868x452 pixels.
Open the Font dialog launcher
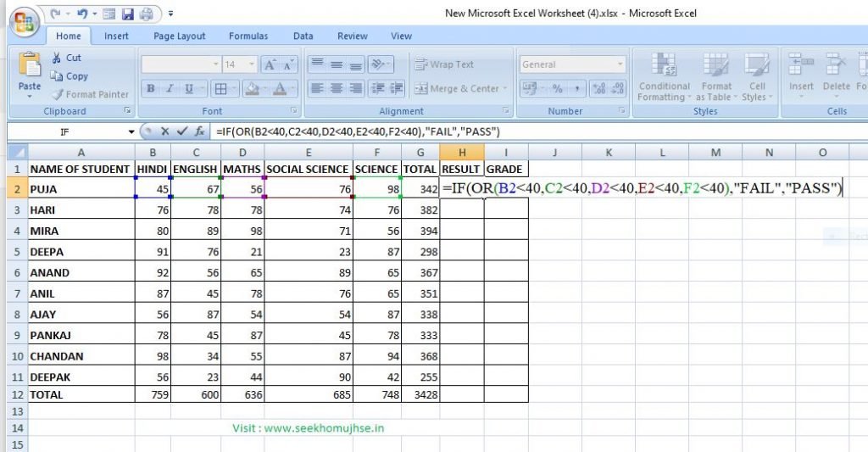[294, 111]
